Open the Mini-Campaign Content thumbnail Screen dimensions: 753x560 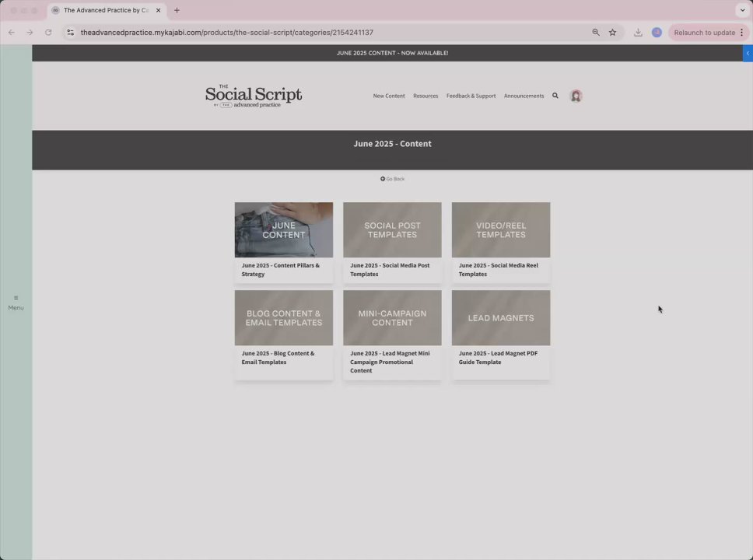click(x=392, y=317)
